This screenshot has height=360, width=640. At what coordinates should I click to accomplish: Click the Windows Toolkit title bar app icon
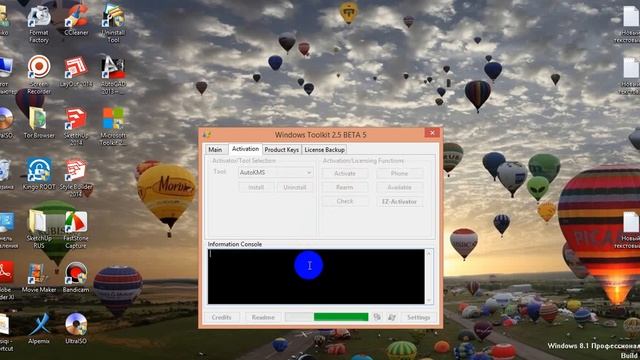pyautogui.click(x=207, y=134)
